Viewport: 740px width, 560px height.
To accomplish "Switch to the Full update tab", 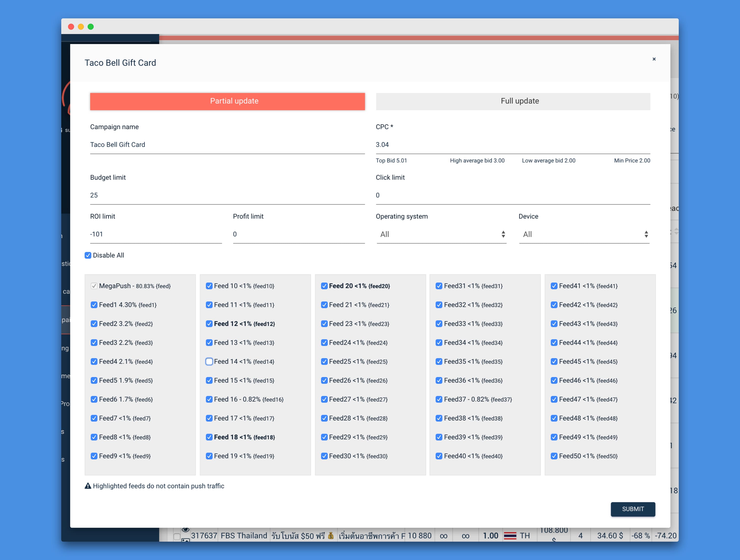I will point(513,101).
